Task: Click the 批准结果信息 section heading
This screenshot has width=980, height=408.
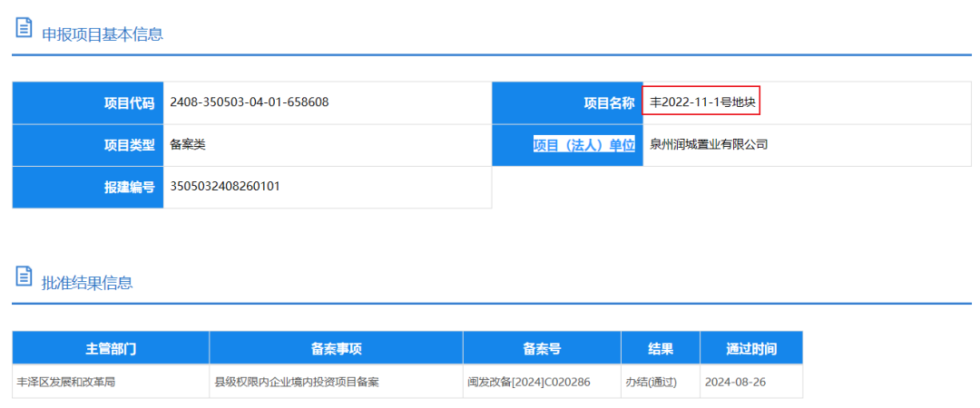Action: point(87,282)
